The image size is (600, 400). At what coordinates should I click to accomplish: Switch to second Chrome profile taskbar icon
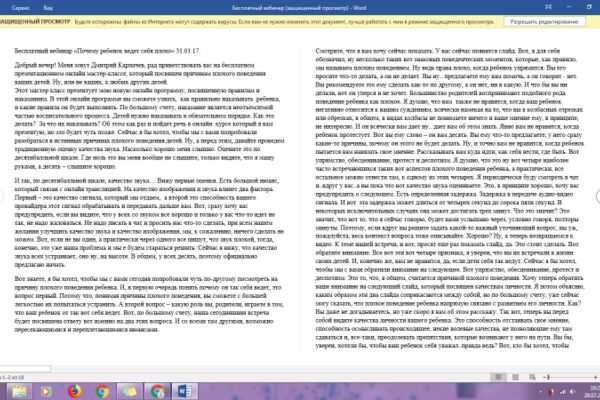157,391
